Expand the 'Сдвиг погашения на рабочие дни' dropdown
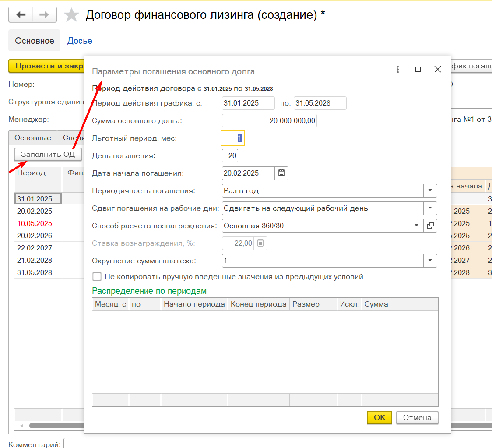Image resolution: width=492 pixels, height=448 pixels. click(430, 208)
